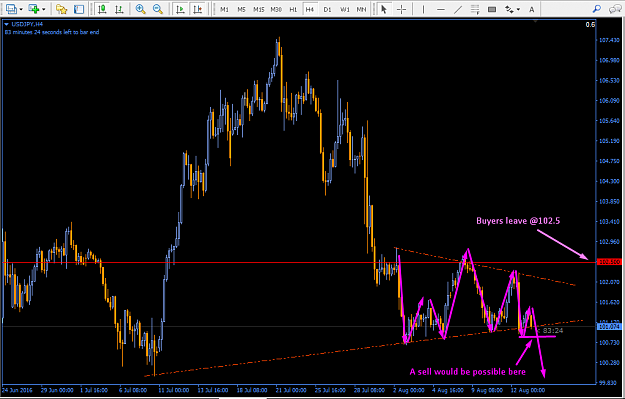The width and height of the screenshot is (625, 399).
Task: Switch timeframe to H1
Action: pyautogui.click(x=293, y=9)
